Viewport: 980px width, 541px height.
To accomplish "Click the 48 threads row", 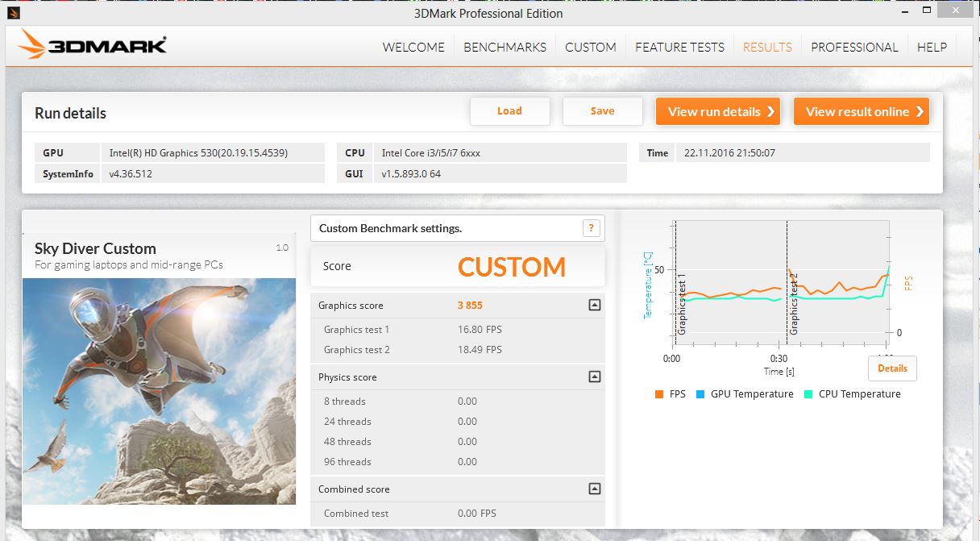I will pyautogui.click(x=457, y=441).
